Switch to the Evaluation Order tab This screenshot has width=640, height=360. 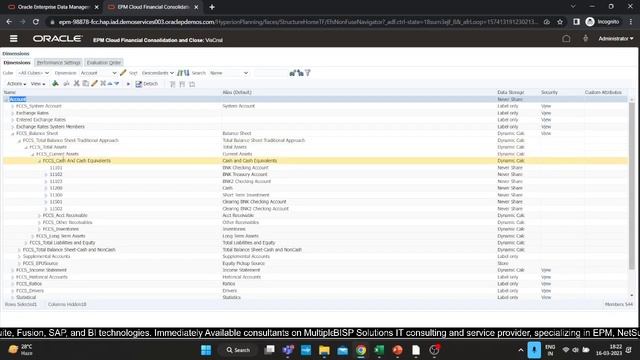[104, 62]
